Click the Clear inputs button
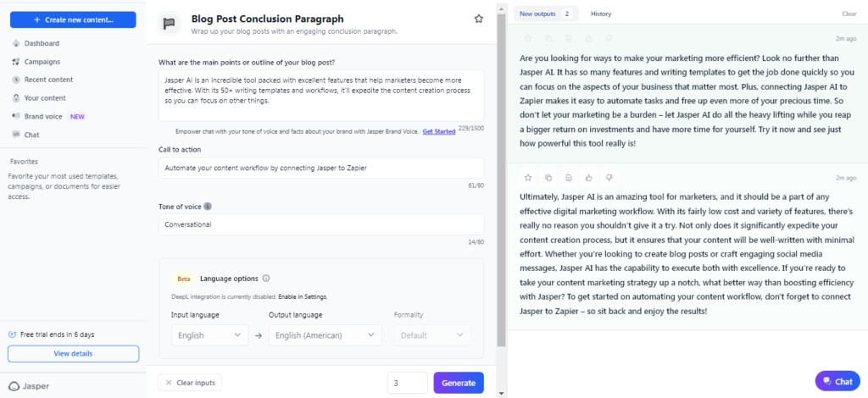This screenshot has width=868, height=398. click(x=190, y=383)
